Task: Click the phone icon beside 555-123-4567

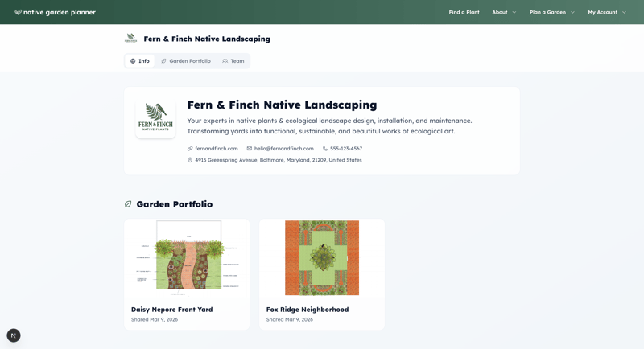Action: point(325,149)
